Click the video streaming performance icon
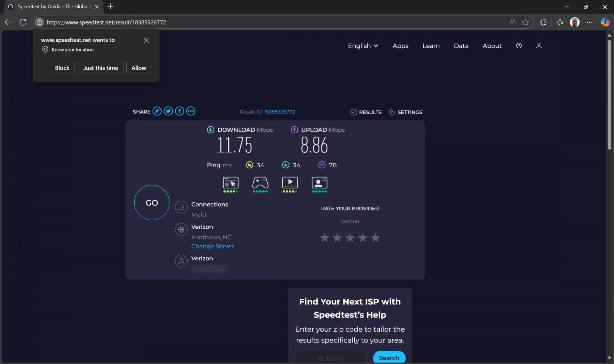614x364 pixels. [290, 182]
